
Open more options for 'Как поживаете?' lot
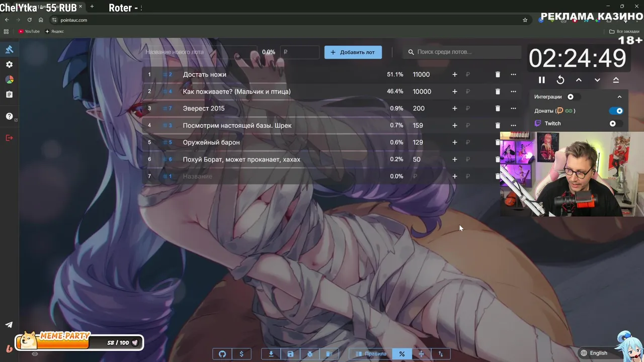513,92
